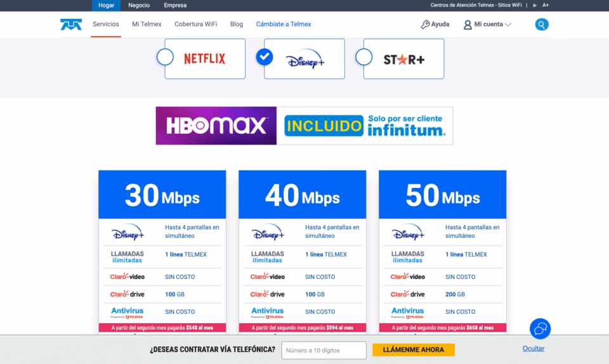Open the Cámbiate a Telmex link
The height and width of the screenshot is (364, 609).
pos(284,24)
